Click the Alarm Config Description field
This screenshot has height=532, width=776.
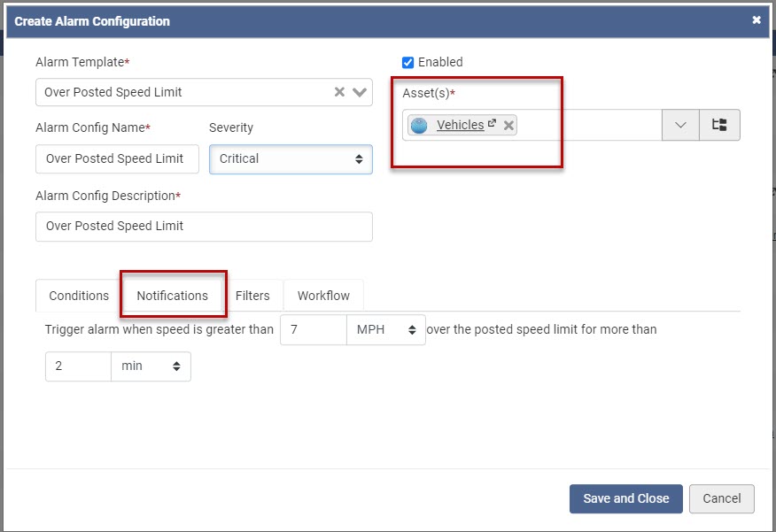point(204,227)
